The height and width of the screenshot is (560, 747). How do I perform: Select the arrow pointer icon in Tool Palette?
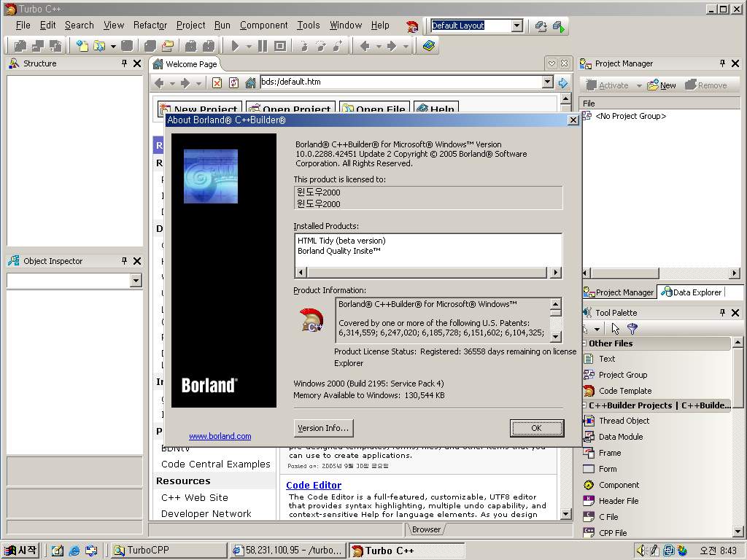616,329
